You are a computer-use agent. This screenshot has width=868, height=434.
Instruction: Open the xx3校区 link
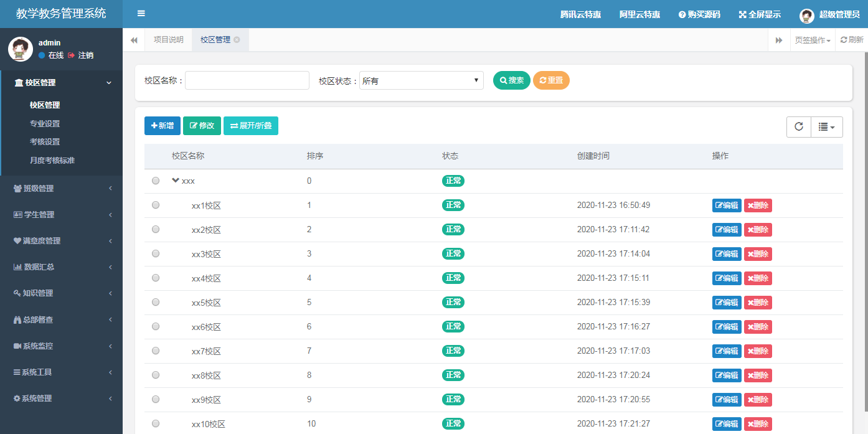(x=206, y=253)
